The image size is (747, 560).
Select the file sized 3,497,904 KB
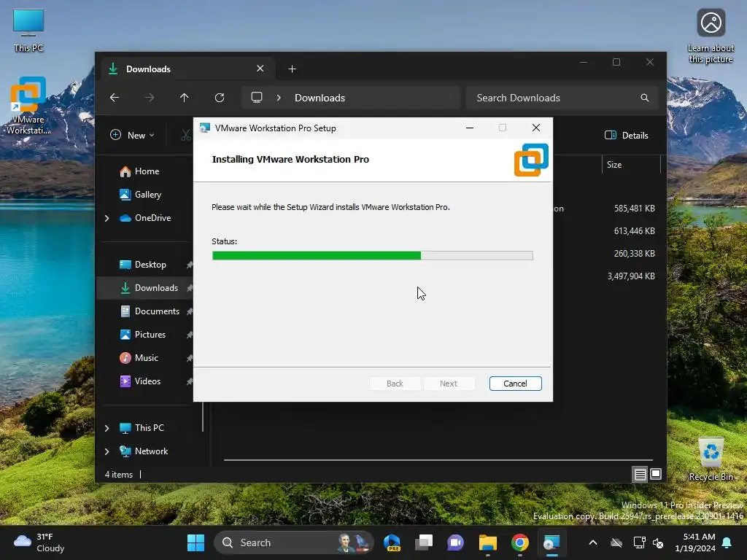631,276
